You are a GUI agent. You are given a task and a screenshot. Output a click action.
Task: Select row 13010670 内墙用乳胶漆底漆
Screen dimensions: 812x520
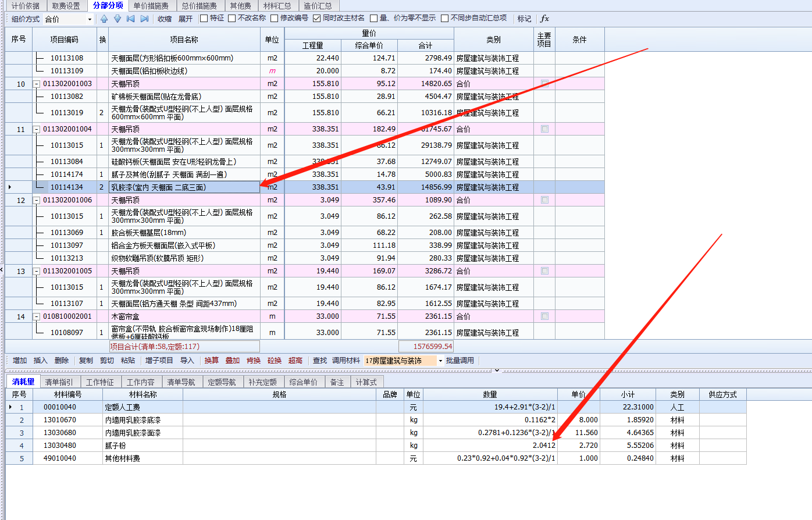[x=375, y=420]
